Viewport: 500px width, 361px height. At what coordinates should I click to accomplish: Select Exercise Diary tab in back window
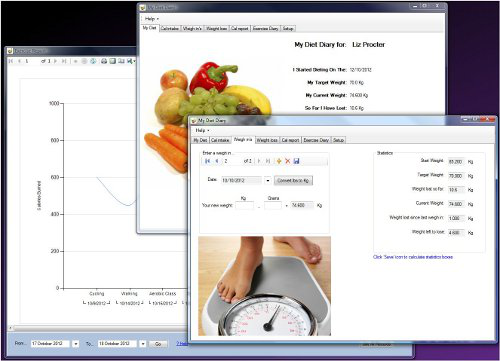(266, 29)
